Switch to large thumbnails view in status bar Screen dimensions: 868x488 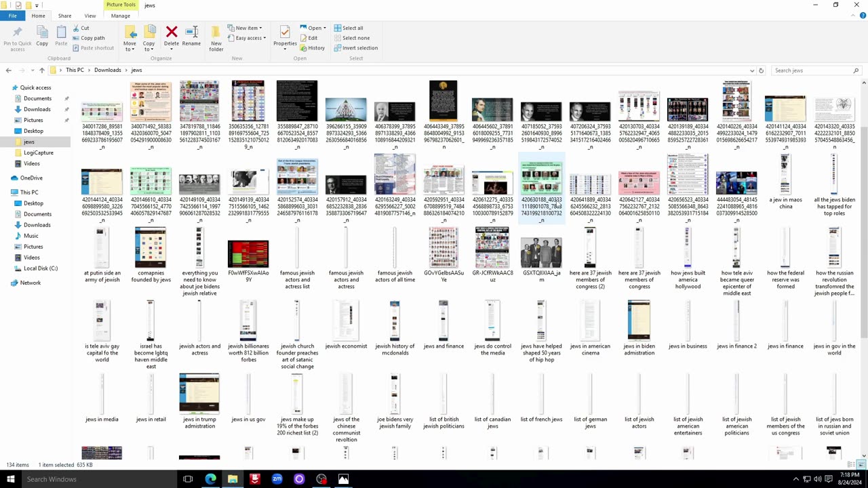click(861, 465)
